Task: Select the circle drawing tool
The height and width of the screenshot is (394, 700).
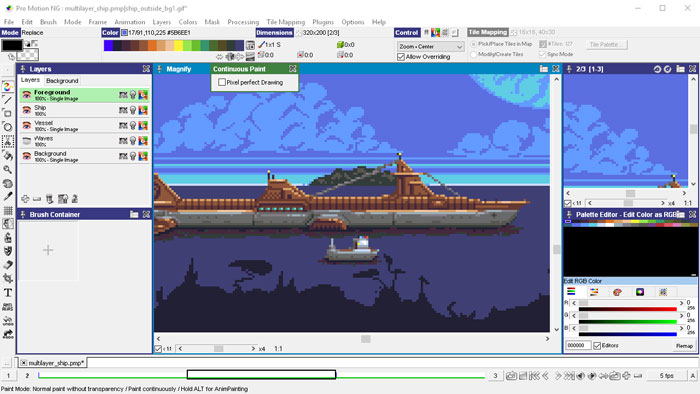Action: [8, 127]
